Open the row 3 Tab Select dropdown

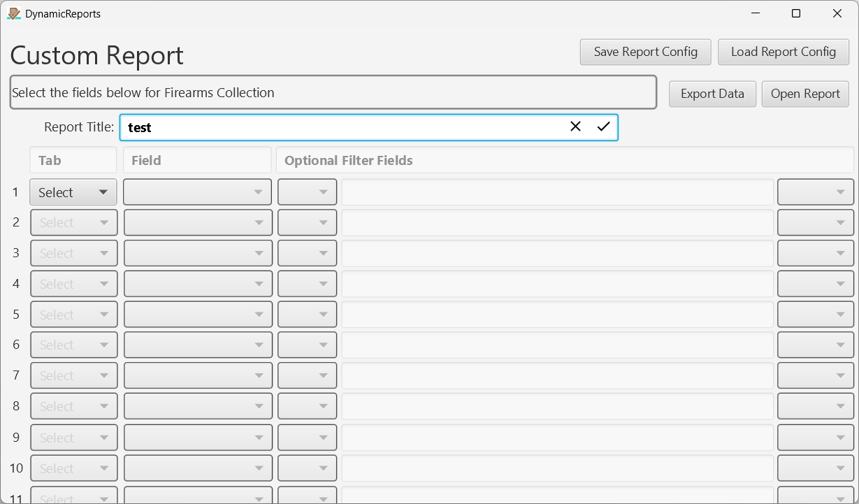tap(73, 253)
